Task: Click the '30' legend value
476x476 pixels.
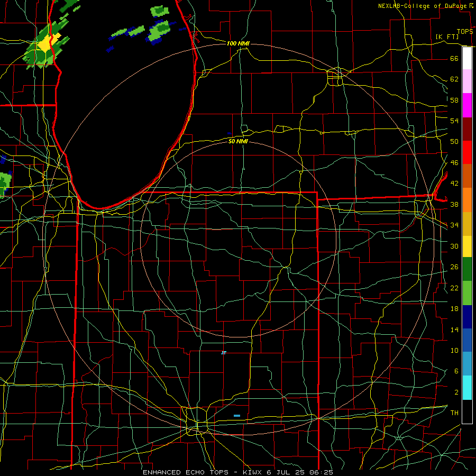Action: pos(454,246)
